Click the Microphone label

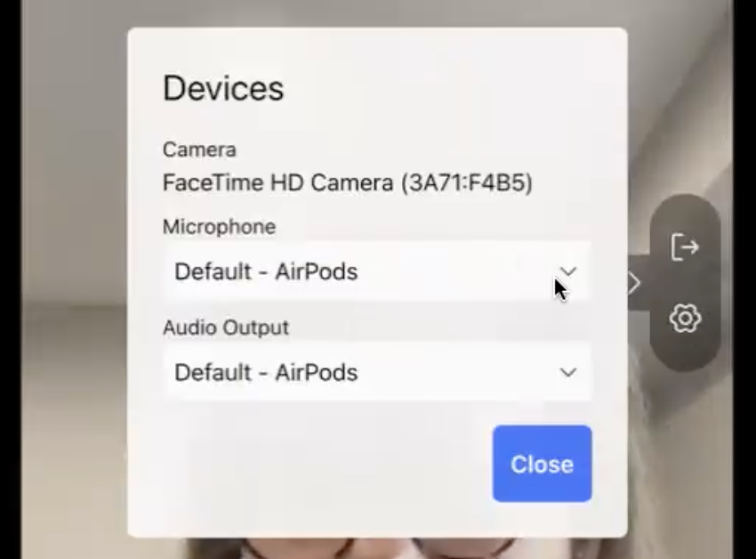(219, 226)
